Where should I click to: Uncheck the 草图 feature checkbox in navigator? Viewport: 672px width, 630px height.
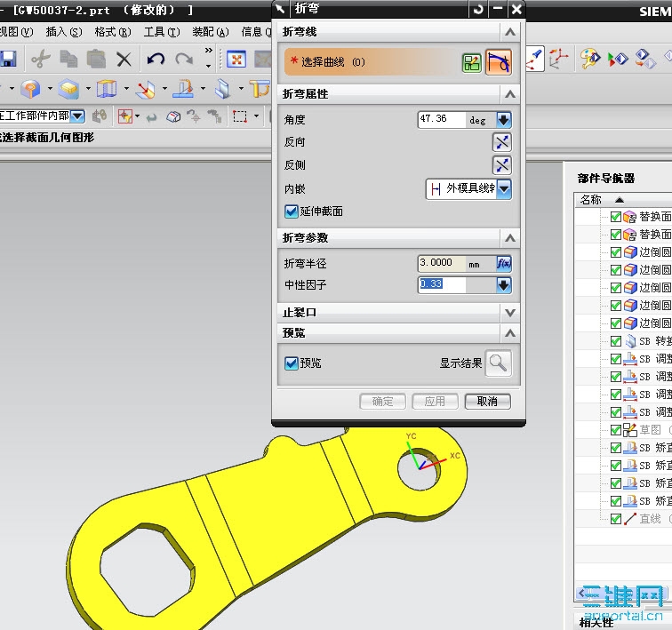[x=616, y=430]
